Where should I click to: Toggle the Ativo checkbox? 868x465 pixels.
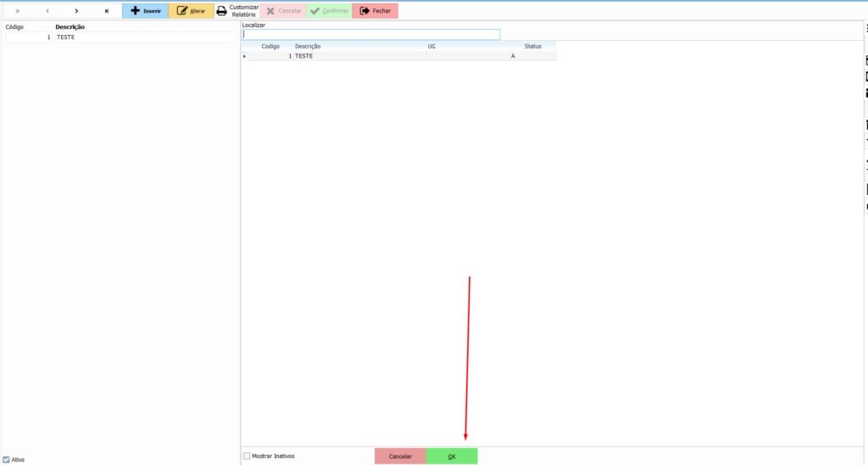(7, 460)
